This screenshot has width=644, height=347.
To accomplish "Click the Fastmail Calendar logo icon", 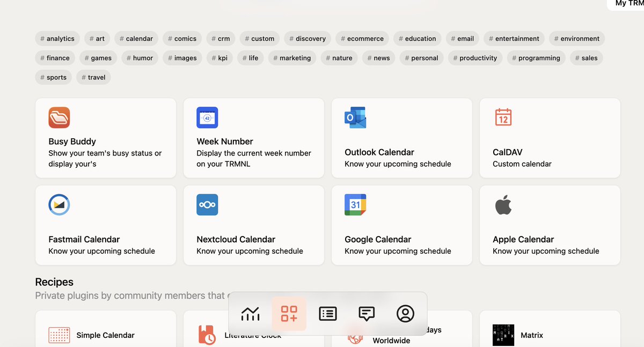I will tap(59, 205).
